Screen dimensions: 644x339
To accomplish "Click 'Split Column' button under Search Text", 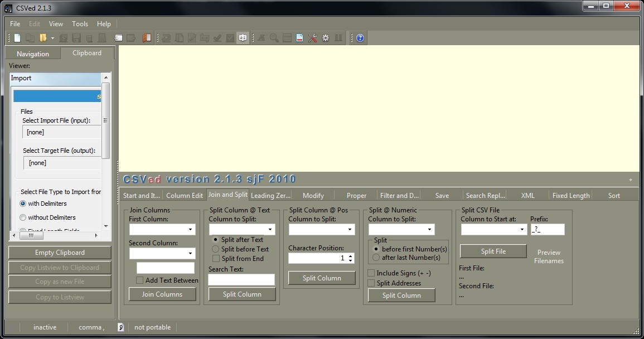I will pyautogui.click(x=242, y=294).
